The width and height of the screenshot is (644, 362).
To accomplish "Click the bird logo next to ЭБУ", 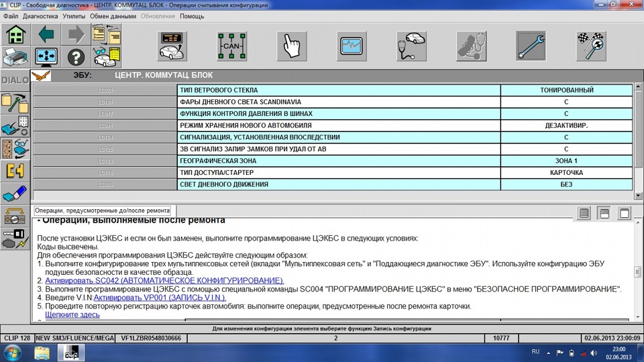I will 41,76.
